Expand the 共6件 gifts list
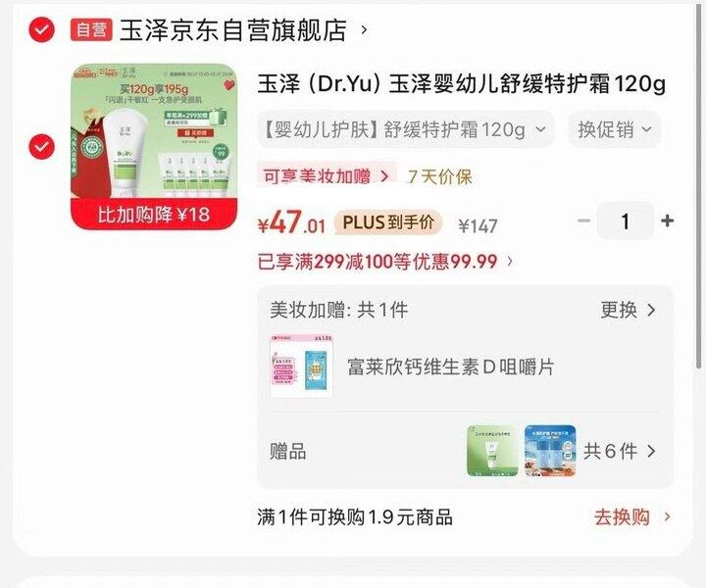This screenshot has height=588, width=706. pyautogui.click(x=620, y=451)
